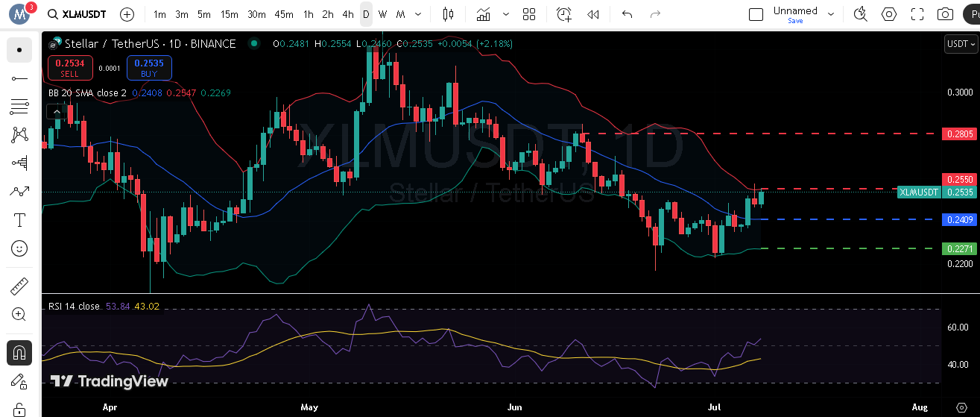Redo the chart action

point(655,14)
